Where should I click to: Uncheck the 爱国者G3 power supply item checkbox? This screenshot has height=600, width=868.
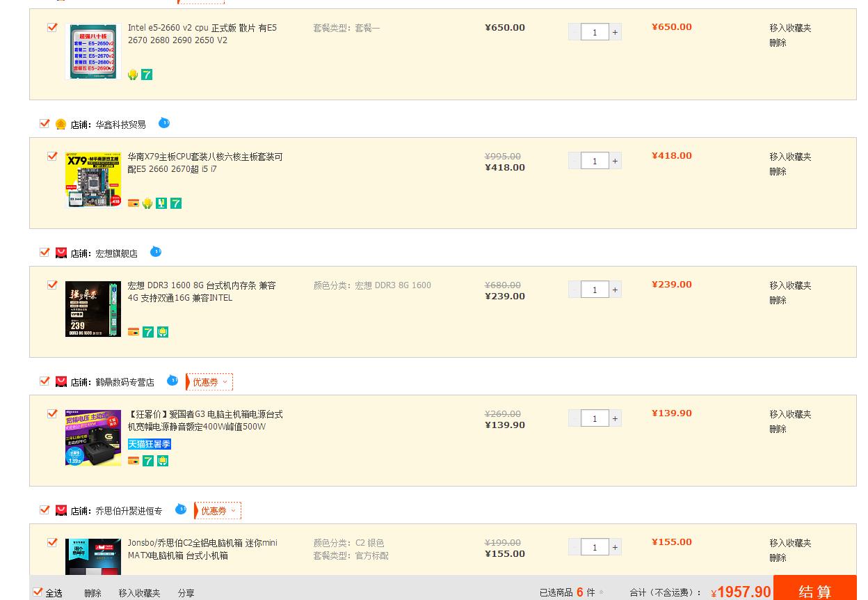click(52, 413)
